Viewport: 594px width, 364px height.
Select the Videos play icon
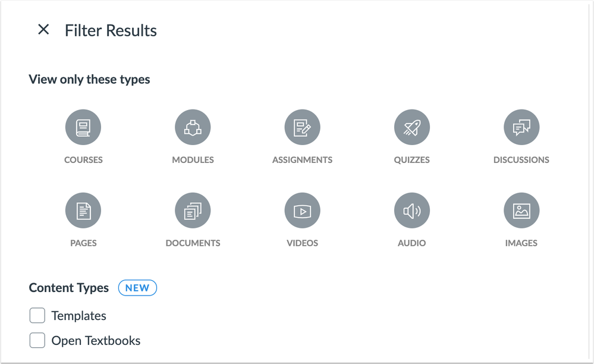(x=302, y=210)
